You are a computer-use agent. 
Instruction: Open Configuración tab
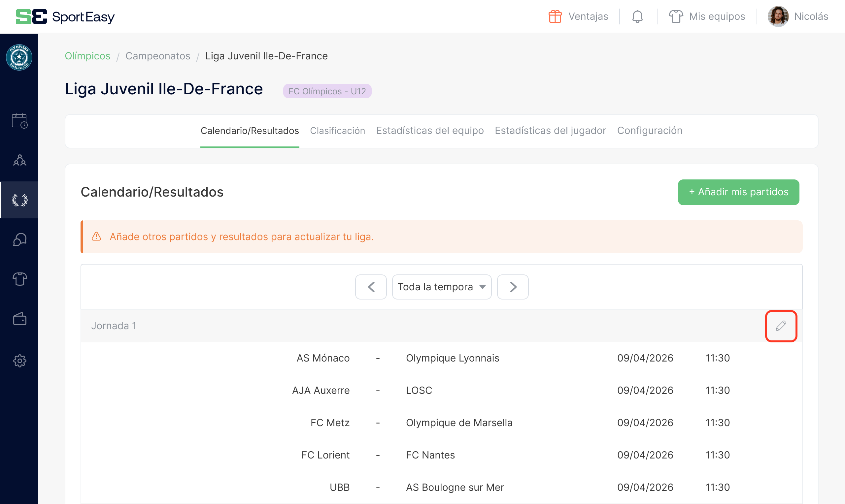(x=650, y=131)
